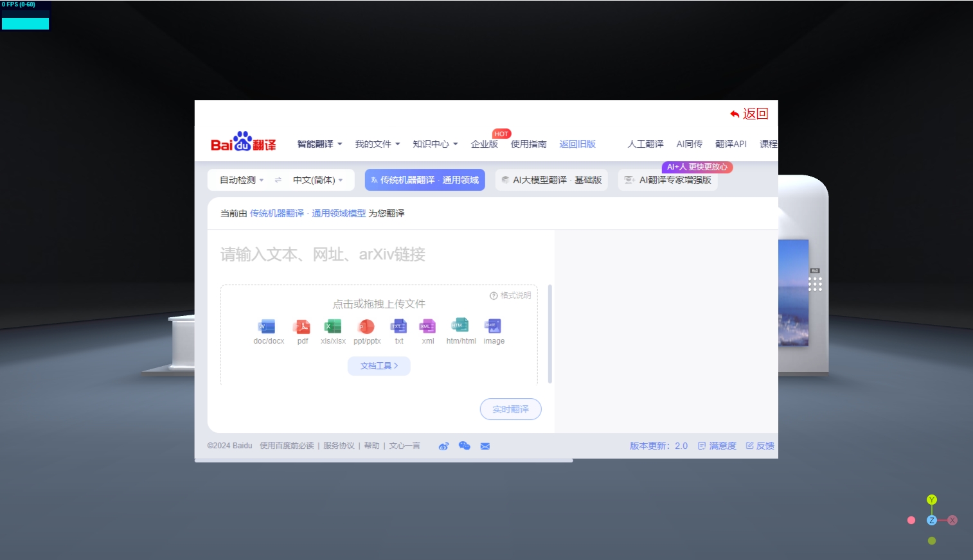Choose the ppt/pptx presentation icon
This screenshot has height=560, width=973.
tap(366, 327)
